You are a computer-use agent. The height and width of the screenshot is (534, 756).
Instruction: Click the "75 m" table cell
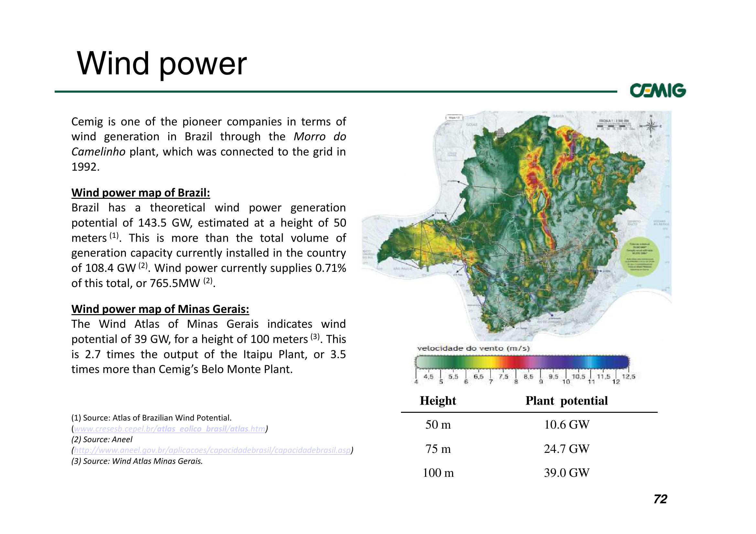438,449
